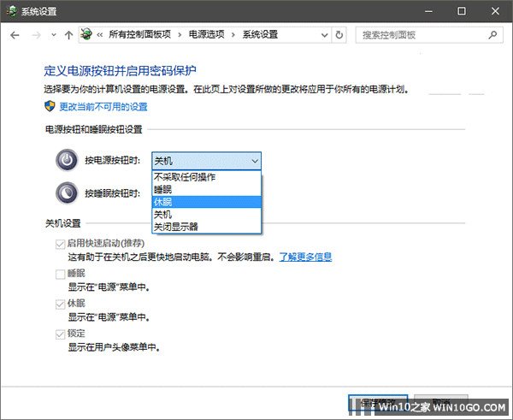The image size is (513, 420).
Task: Open recent locations chevron in navigation bar
Action: click(x=54, y=35)
